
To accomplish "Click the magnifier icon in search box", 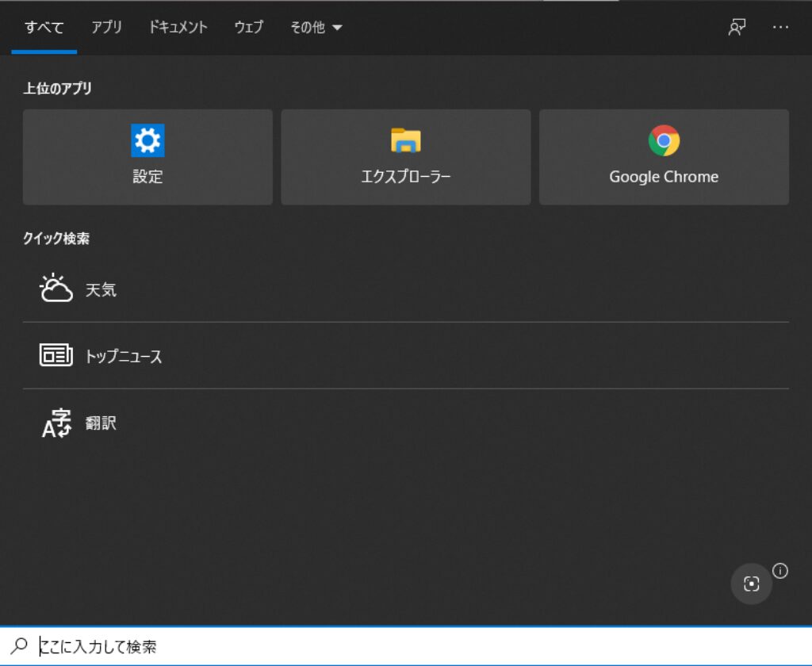I will [x=19, y=646].
